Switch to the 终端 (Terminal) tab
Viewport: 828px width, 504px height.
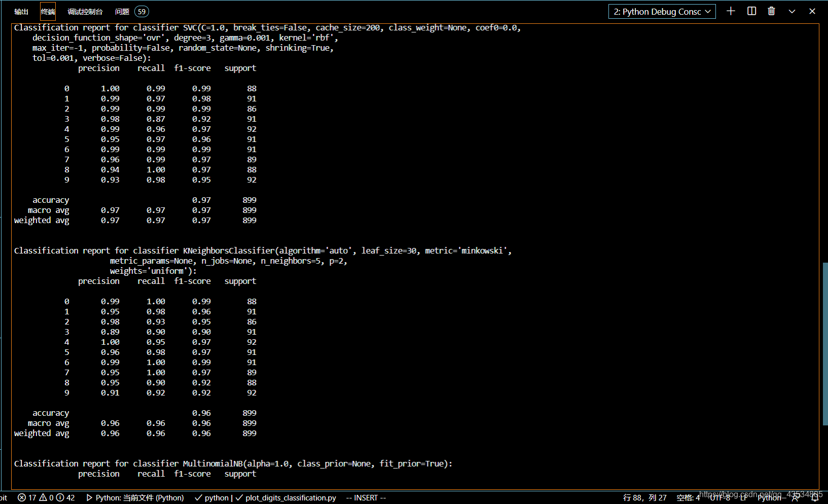[x=48, y=12]
